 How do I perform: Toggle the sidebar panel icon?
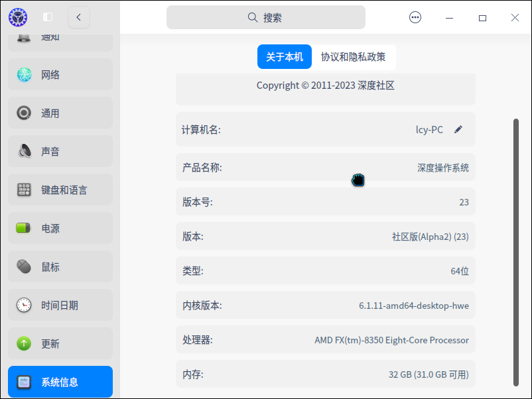[48, 17]
